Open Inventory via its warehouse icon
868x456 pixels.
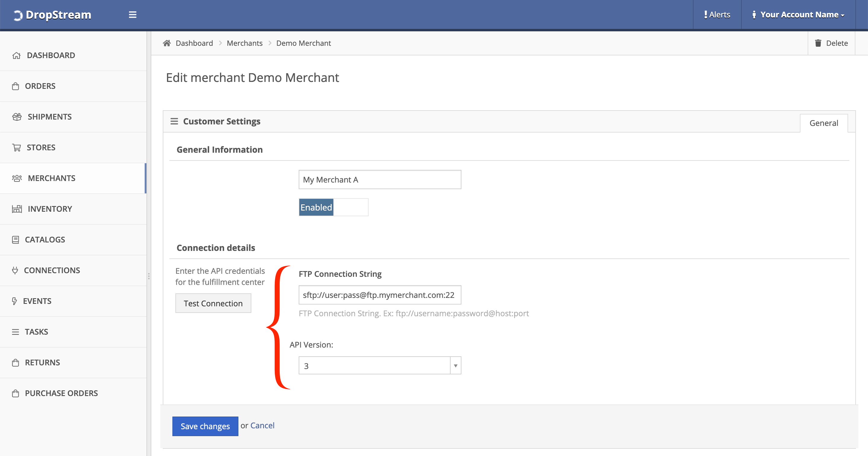pyautogui.click(x=17, y=209)
